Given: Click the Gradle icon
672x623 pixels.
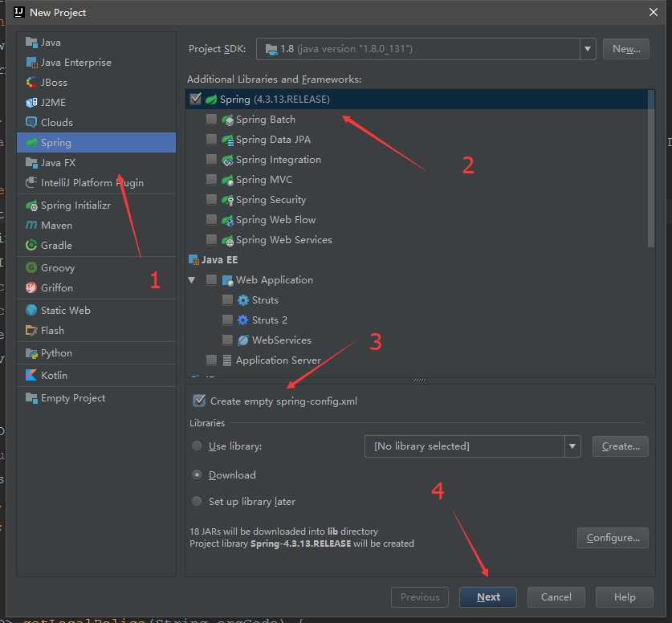Looking at the screenshot, I should pos(31,245).
